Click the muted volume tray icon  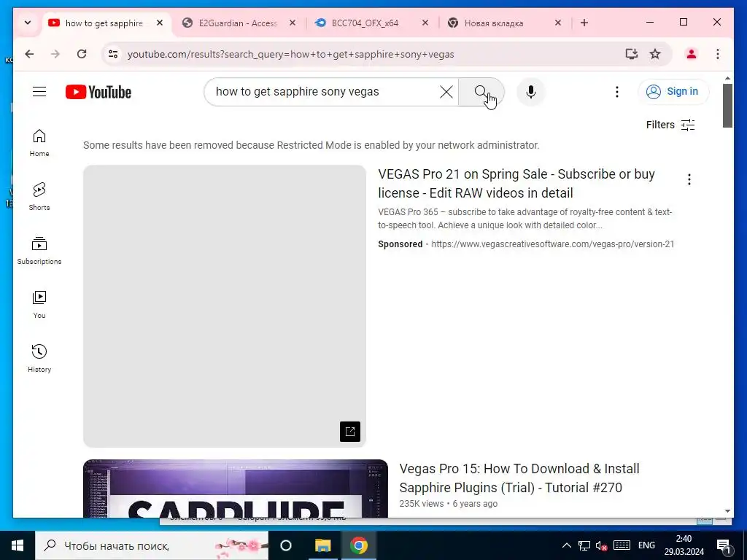pyautogui.click(x=601, y=545)
